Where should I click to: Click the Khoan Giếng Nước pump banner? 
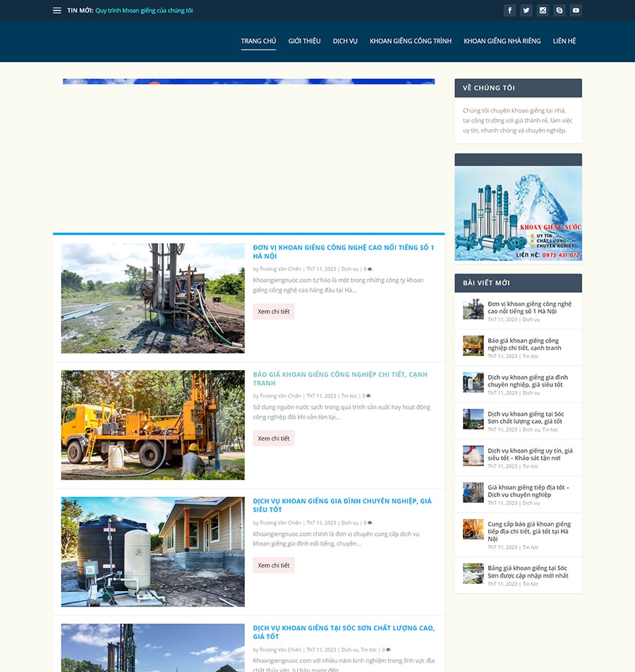(x=519, y=214)
